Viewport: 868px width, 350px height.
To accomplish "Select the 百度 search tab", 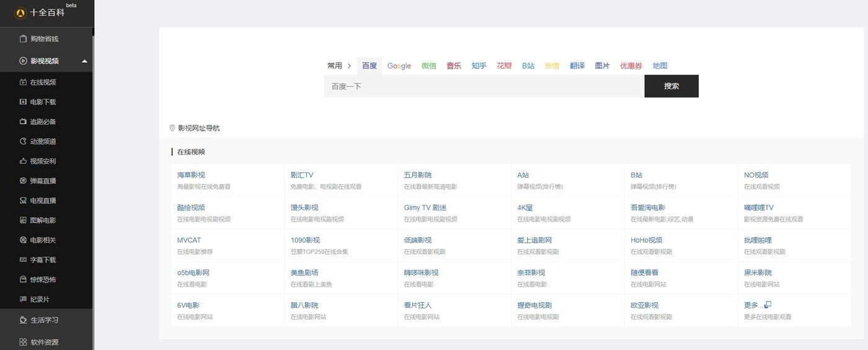I will (x=370, y=66).
